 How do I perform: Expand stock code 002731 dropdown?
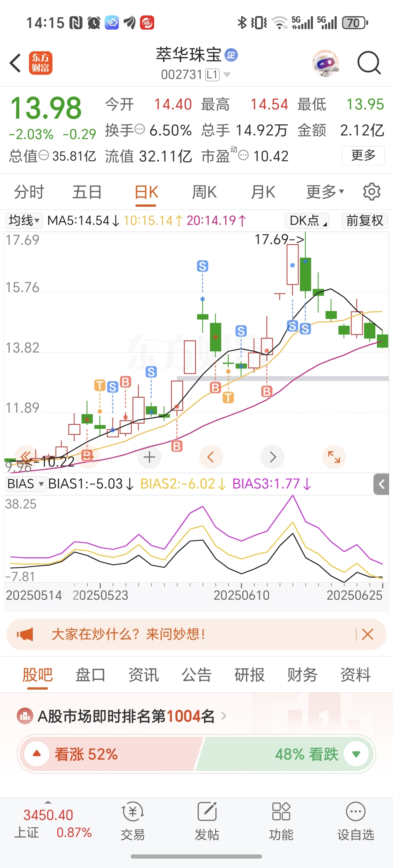[x=227, y=75]
